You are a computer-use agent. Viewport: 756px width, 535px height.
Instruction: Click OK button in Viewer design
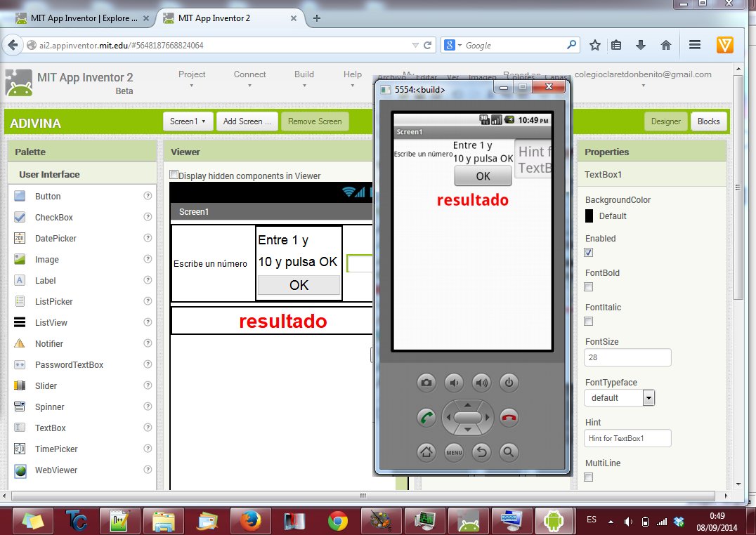[x=299, y=285]
